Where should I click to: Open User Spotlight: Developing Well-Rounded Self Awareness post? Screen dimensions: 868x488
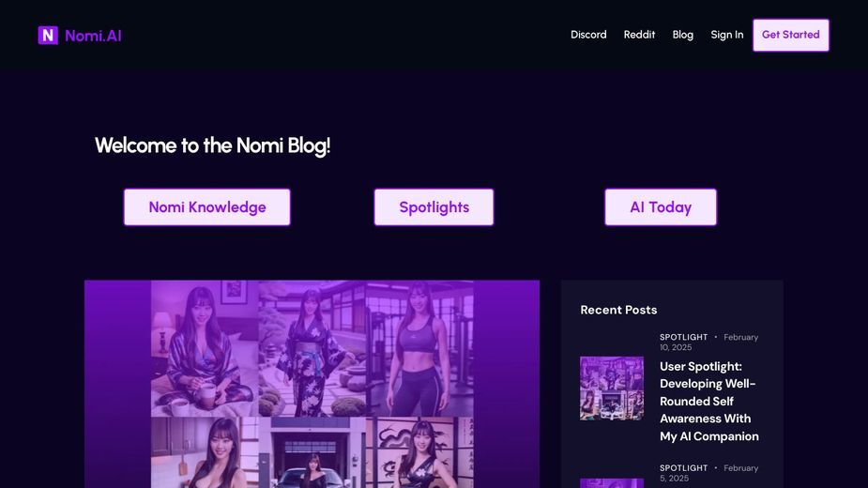click(709, 401)
